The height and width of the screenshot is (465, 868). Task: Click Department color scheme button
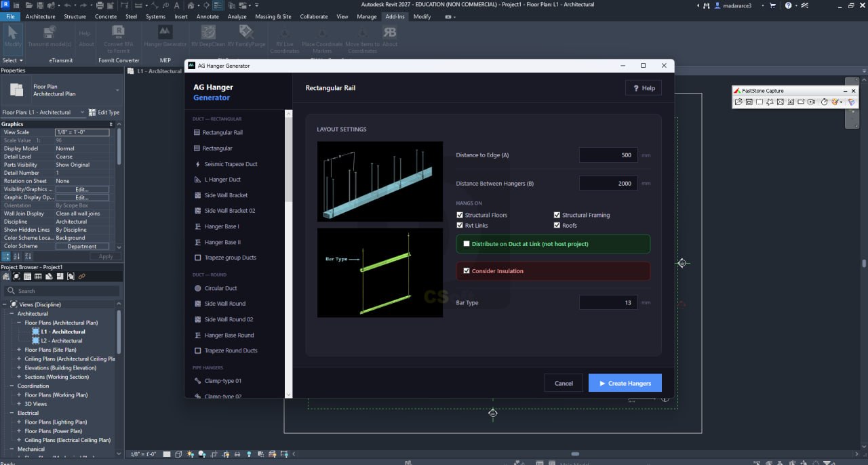82,246
